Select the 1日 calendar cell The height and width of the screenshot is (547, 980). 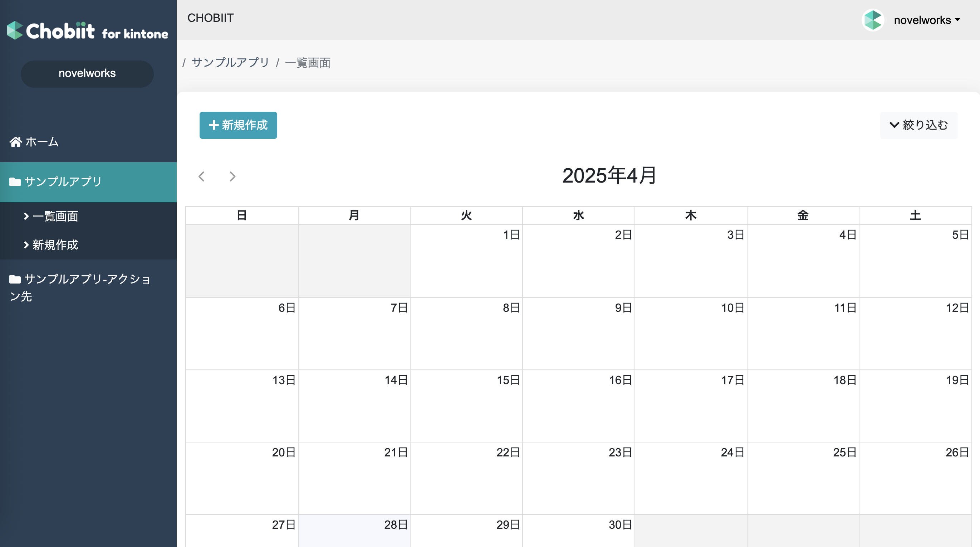[x=466, y=261]
